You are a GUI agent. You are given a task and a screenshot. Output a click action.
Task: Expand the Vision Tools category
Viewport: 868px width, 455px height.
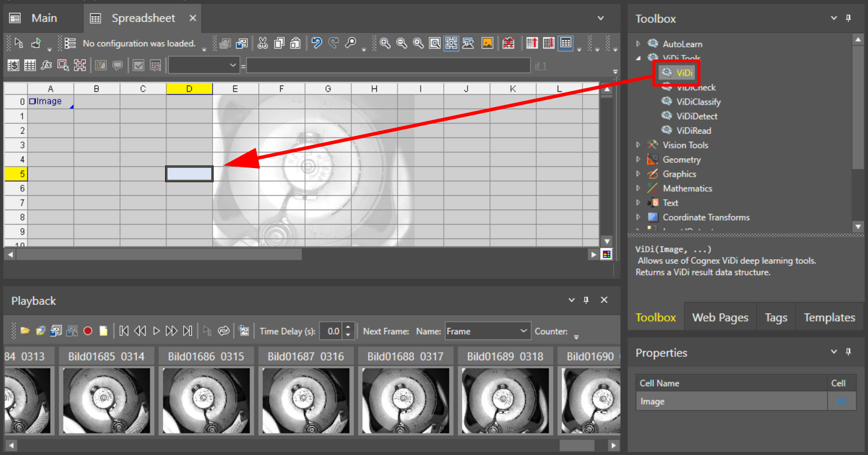[x=638, y=145]
